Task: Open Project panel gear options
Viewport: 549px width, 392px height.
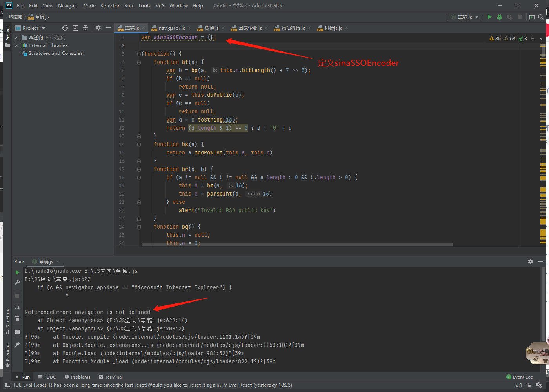Action: 98,28
